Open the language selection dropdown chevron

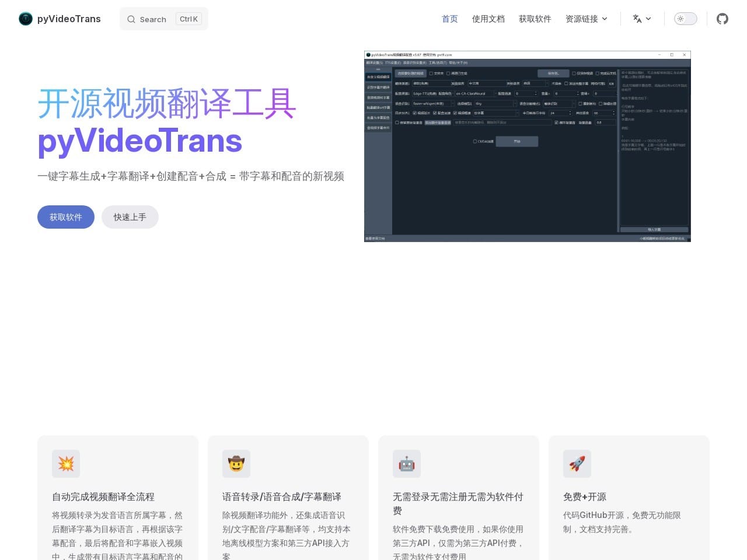pyautogui.click(x=648, y=19)
